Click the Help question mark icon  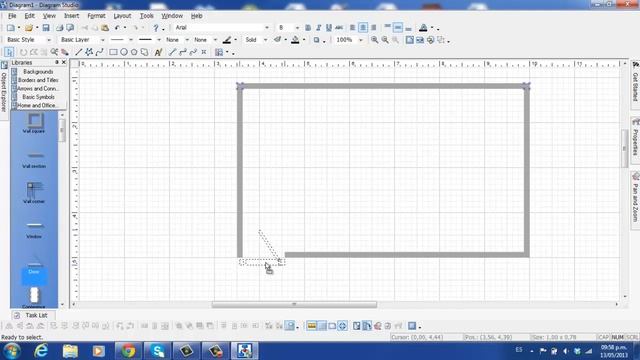click(156, 28)
